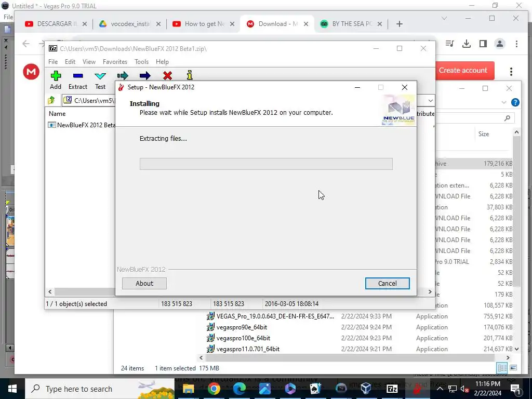Open the Edit menu in 7-Zip
Screen dimensions: 532x399
[x=70, y=62]
